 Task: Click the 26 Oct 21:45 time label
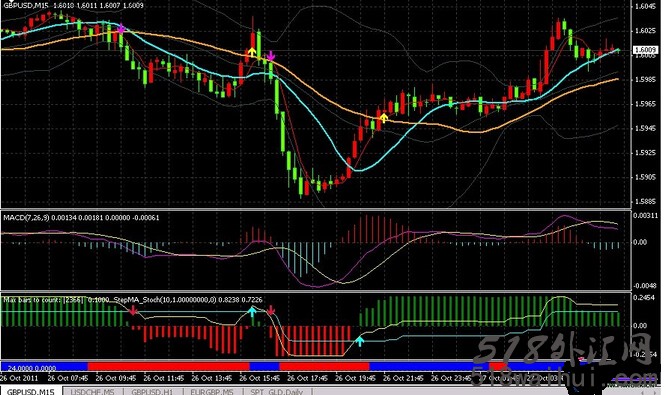[x=403, y=378]
